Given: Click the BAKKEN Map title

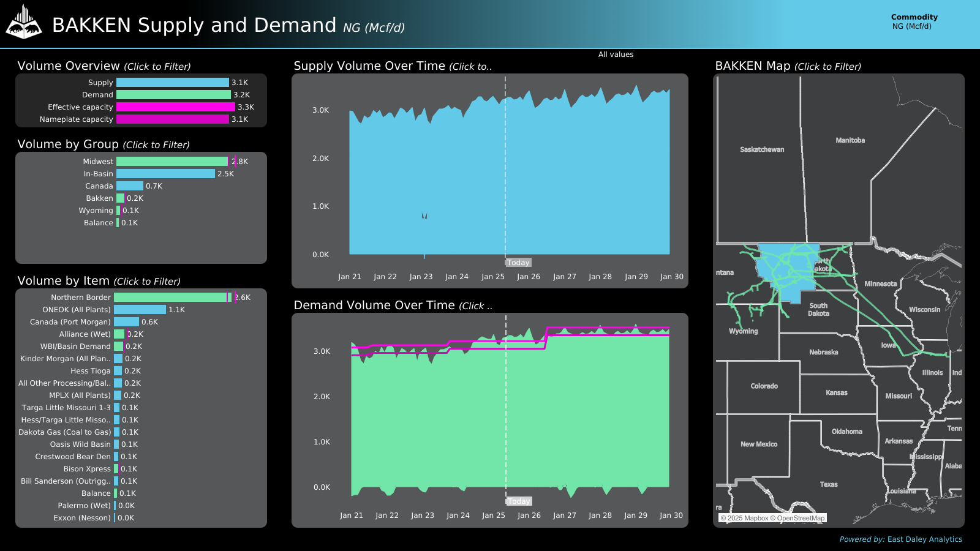Looking at the screenshot, I should (x=788, y=66).
